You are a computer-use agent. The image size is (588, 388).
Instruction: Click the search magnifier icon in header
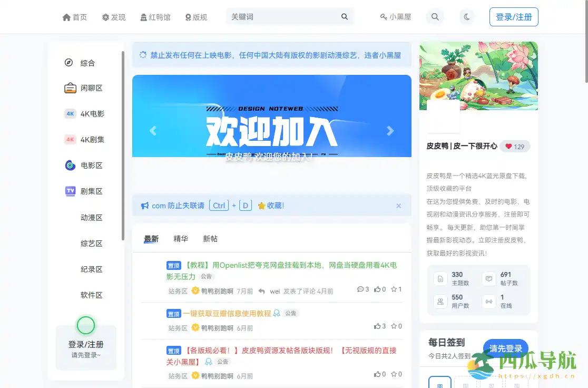click(435, 16)
